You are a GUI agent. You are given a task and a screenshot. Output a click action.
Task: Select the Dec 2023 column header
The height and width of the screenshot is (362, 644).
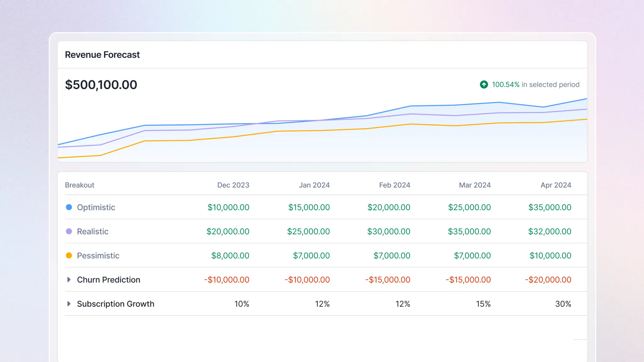[x=233, y=185]
